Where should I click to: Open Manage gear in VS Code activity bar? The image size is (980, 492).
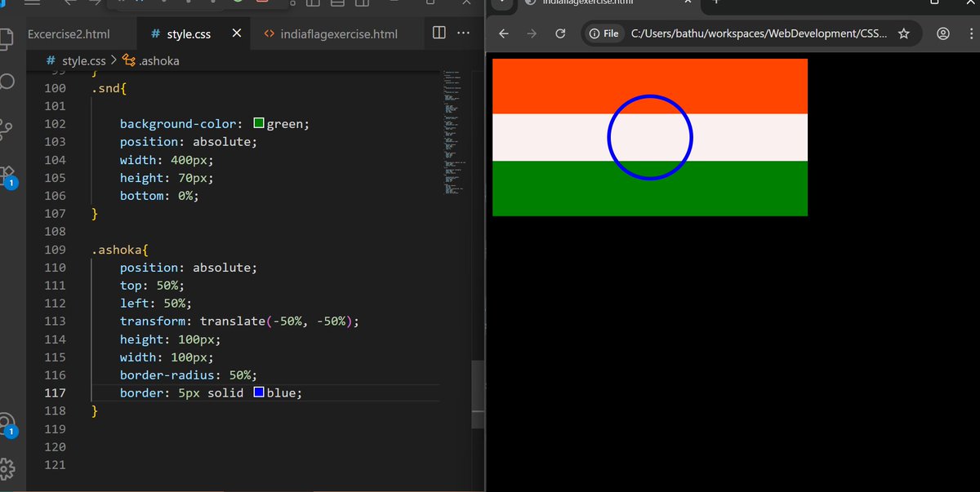(7, 468)
